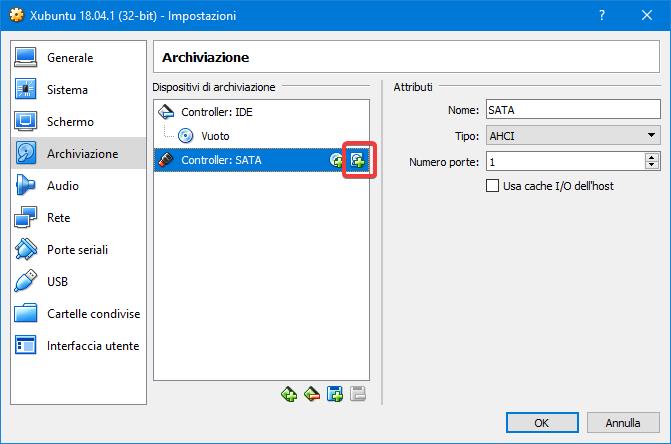This screenshot has width=671, height=444.
Task: Confirm settings with OK button
Action: coord(542,423)
